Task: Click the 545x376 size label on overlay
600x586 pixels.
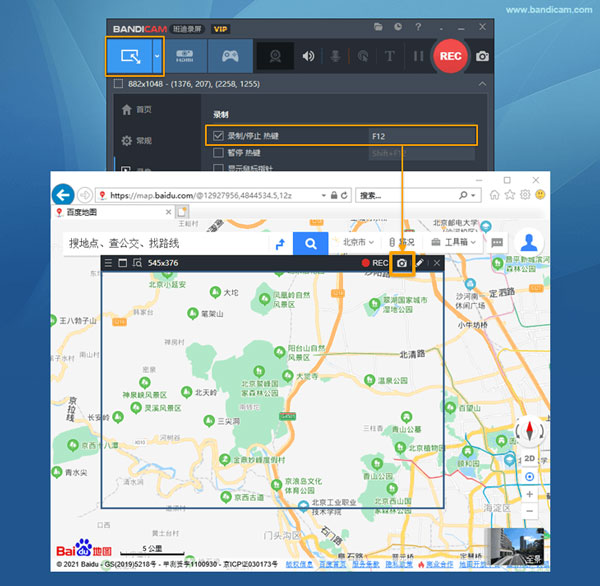Action: coord(163,263)
